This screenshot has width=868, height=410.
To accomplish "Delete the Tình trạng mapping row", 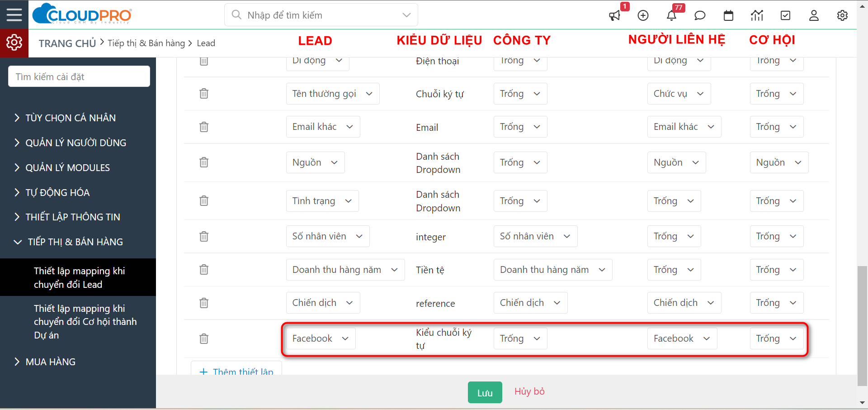I will 204,200.
